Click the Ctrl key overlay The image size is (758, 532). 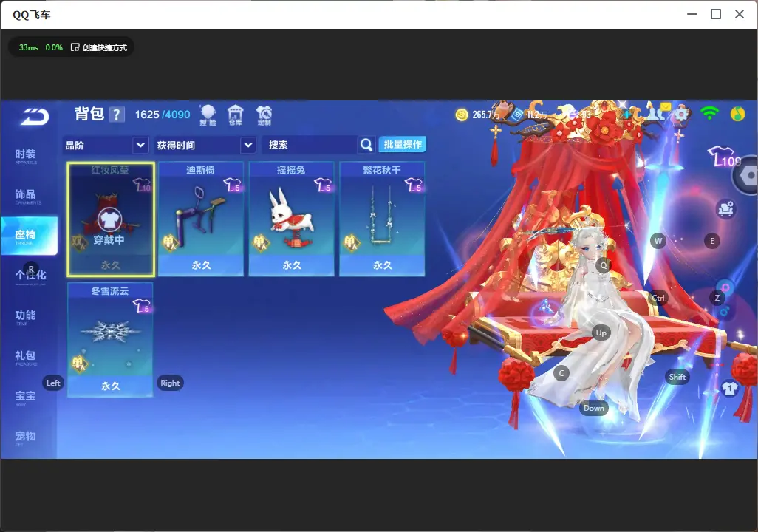pos(658,298)
